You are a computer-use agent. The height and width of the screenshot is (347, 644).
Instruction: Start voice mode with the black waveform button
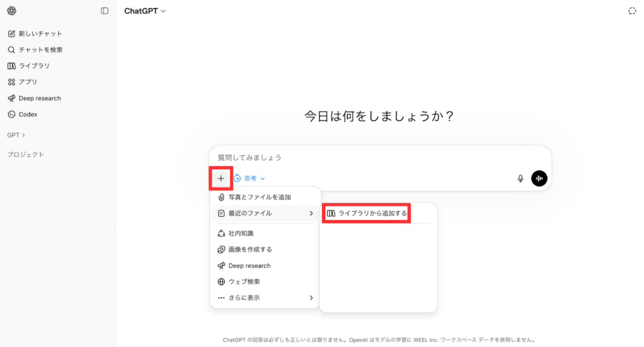539,179
